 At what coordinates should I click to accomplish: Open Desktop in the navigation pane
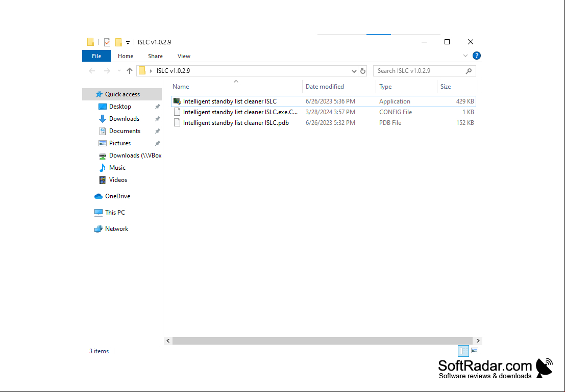(120, 107)
